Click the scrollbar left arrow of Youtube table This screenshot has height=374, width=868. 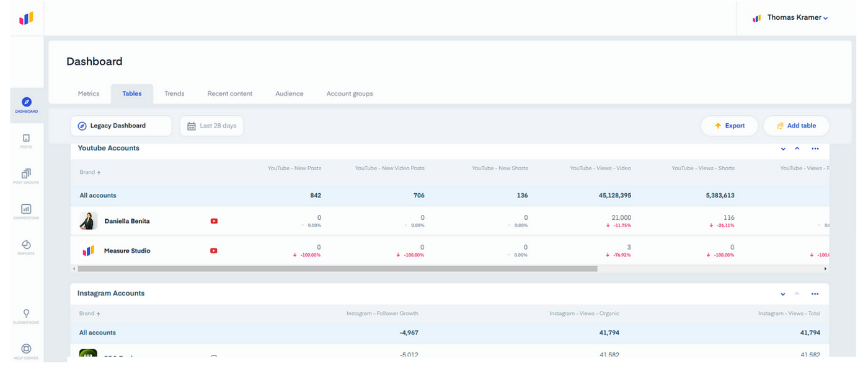click(x=74, y=269)
